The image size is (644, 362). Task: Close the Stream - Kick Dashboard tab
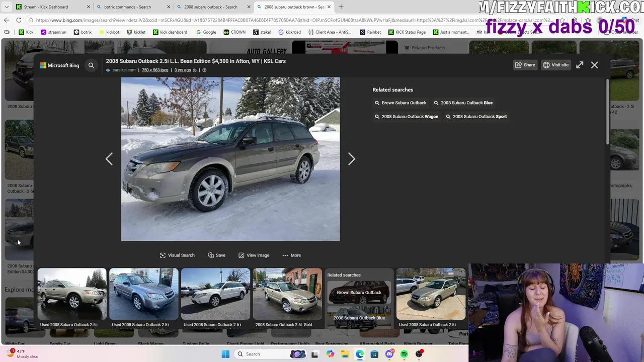(89, 7)
